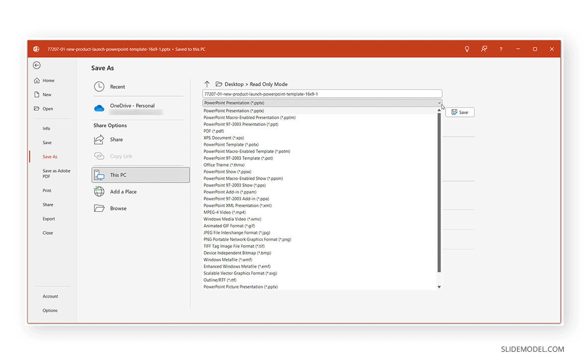Image resolution: width=588 pixels, height=364 pixels.
Task: Click the Desktop > Read Only Mode path
Action: point(256,84)
